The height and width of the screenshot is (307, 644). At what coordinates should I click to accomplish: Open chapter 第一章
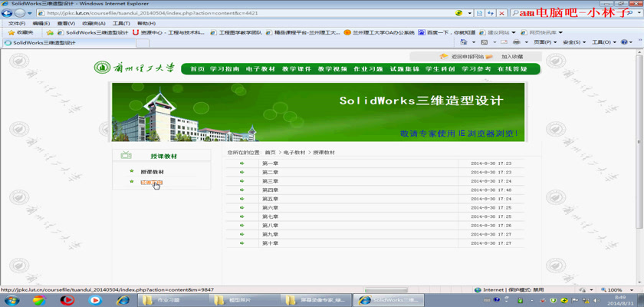pos(270,163)
